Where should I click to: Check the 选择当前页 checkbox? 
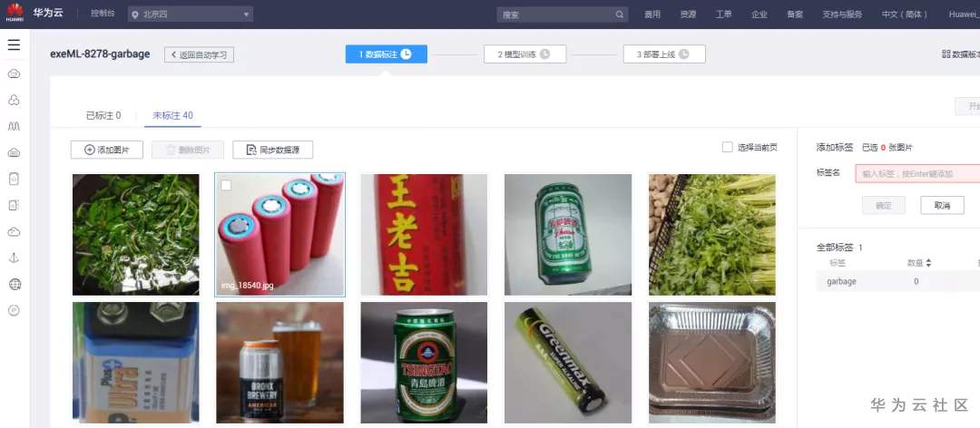point(727,147)
